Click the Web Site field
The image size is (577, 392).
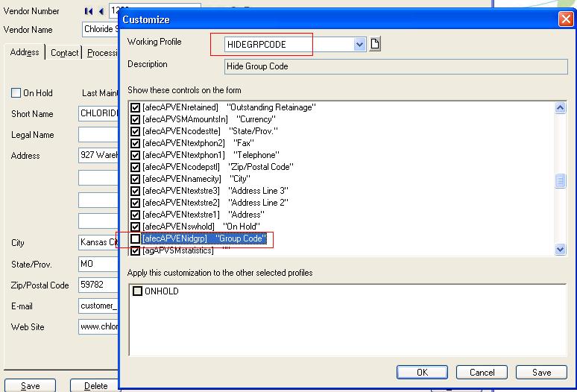98,326
